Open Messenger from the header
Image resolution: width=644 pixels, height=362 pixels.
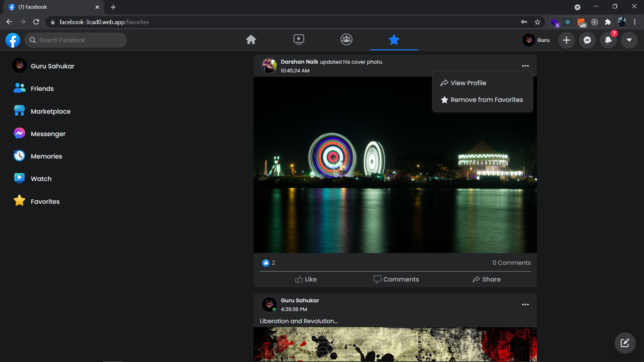tap(587, 40)
